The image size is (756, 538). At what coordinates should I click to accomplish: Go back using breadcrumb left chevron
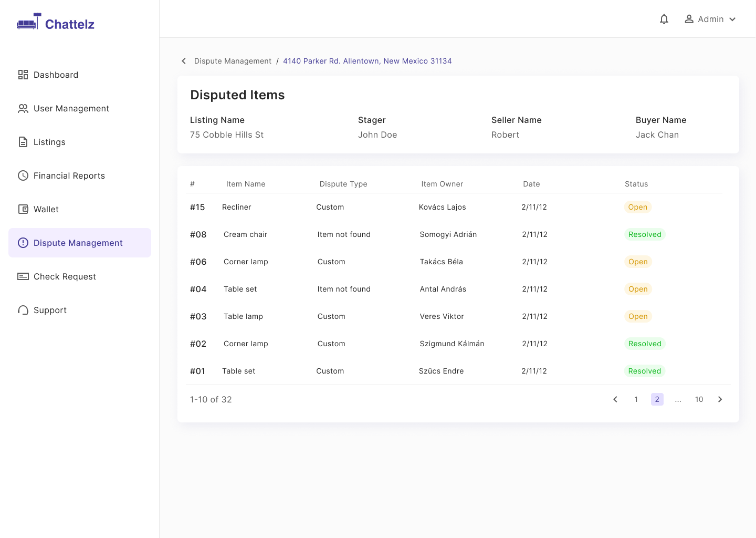click(184, 61)
